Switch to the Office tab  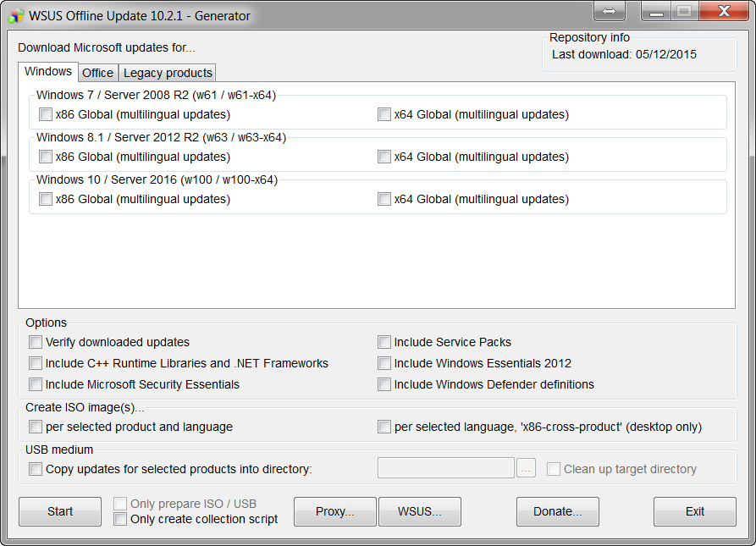click(97, 73)
